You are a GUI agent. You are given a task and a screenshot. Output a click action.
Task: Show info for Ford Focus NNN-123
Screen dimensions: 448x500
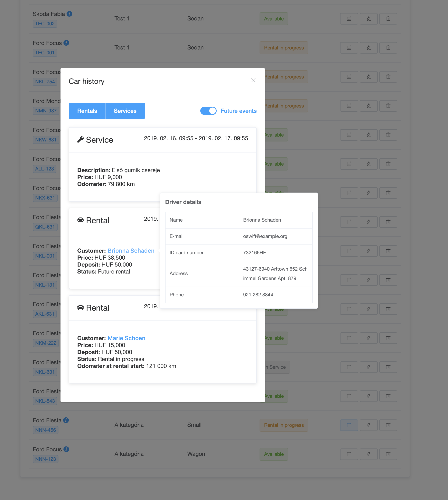66,449
